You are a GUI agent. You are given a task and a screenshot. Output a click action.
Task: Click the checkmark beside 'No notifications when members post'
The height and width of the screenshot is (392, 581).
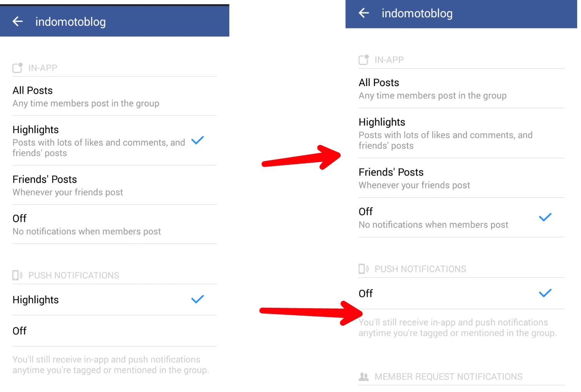pyautogui.click(x=545, y=217)
